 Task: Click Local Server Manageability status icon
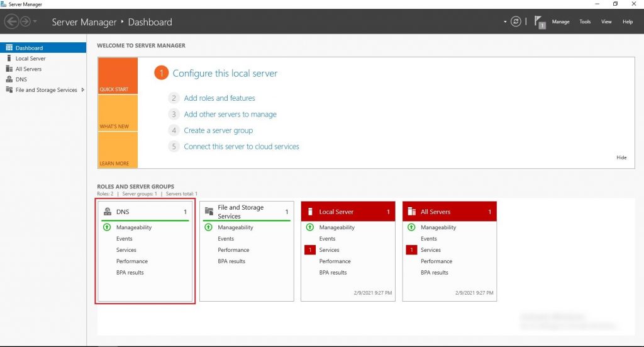(309, 227)
